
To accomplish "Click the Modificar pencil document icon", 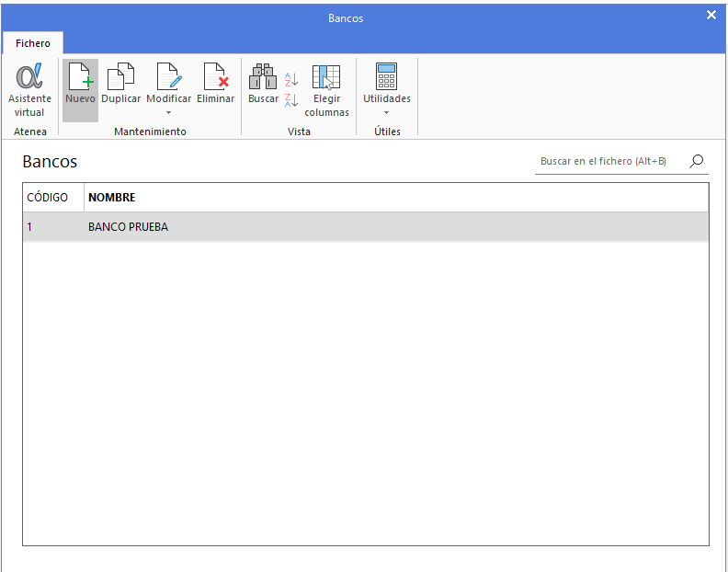I will tap(169, 77).
